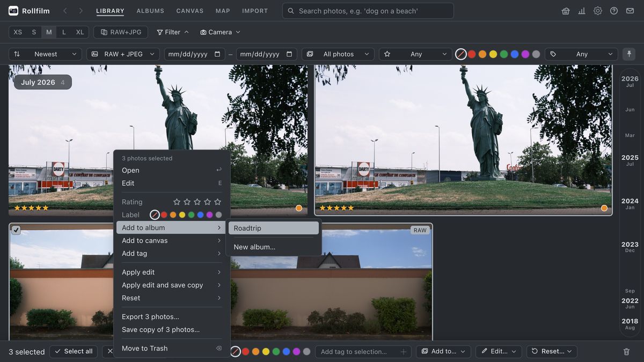Viewport: 644px width, 362px height.
Task: Select XS thumbnail size
Action: click(x=18, y=32)
